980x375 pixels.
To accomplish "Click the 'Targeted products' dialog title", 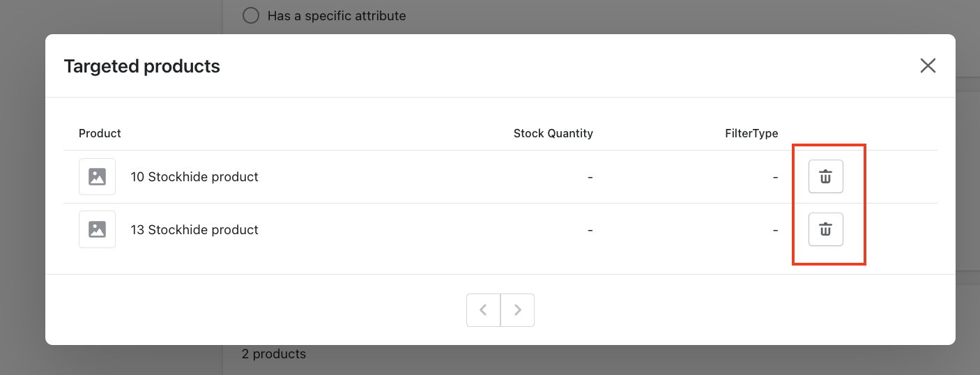I will (x=141, y=66).
